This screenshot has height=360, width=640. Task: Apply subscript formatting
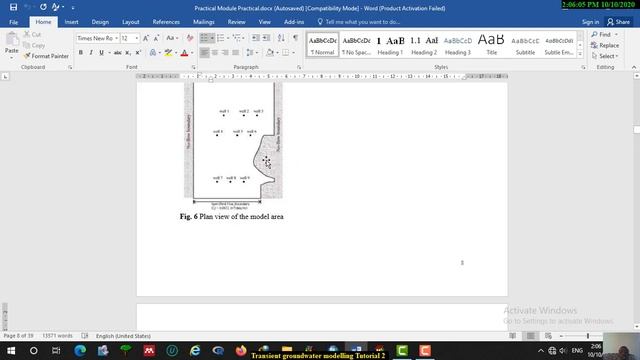click(x=128, y=52)
